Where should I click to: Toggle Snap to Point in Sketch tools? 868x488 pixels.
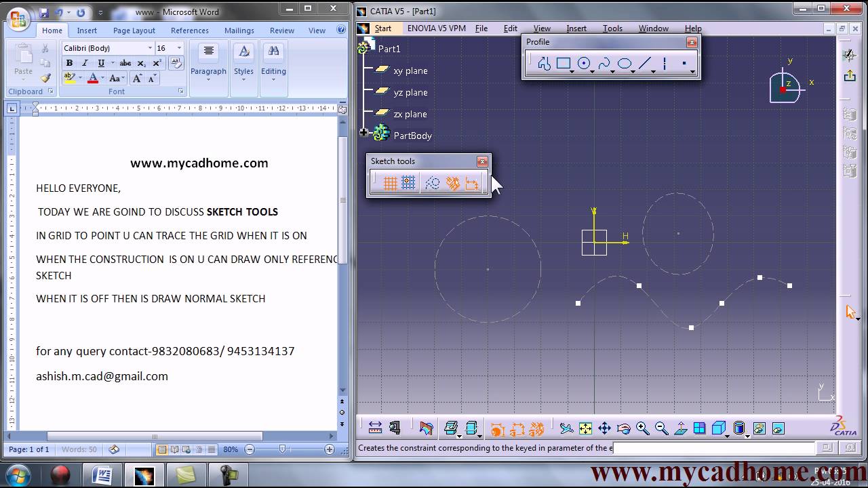[x=408, y=183]
